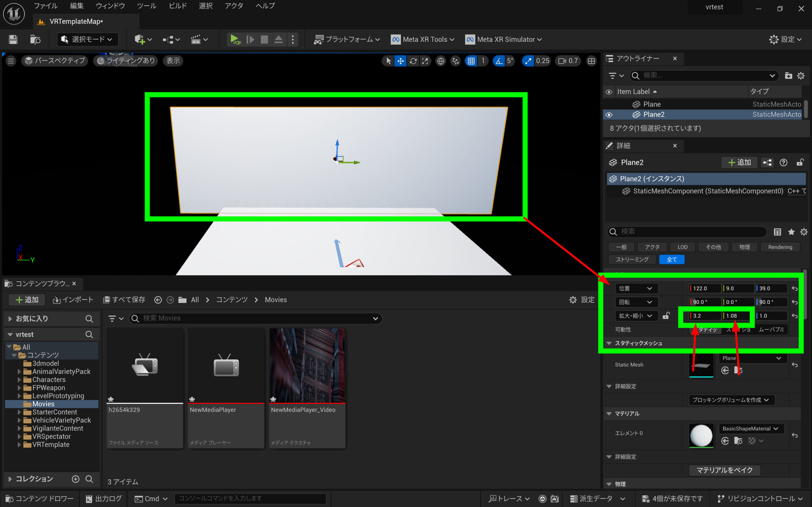The height and width of the screenshot is (507, 812).
Task: Click the green Play level button
Action: (x=234, y=40)
